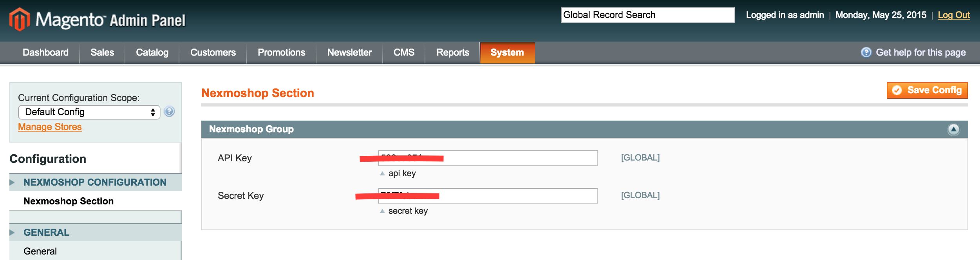The height and width of the screenshot is (260, 980).
Task: Open the CMS menu
Action: click(x=404, y=52)
